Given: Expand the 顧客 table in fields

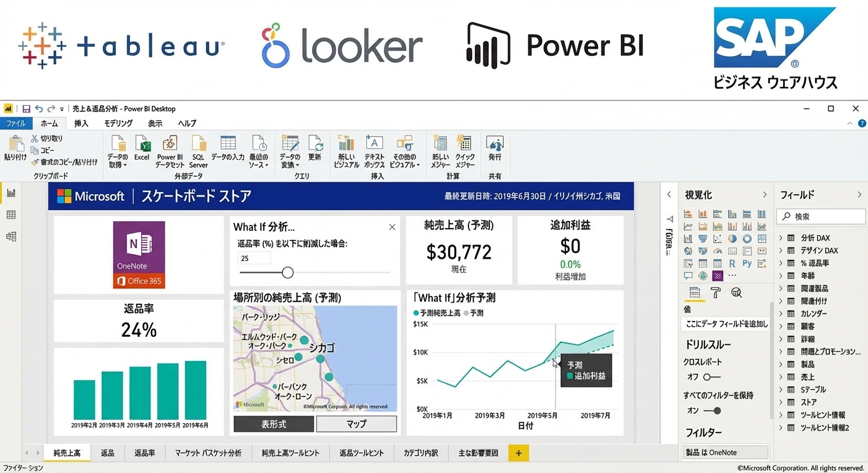Looking at the screenshot, I should (x=780, y=326).
